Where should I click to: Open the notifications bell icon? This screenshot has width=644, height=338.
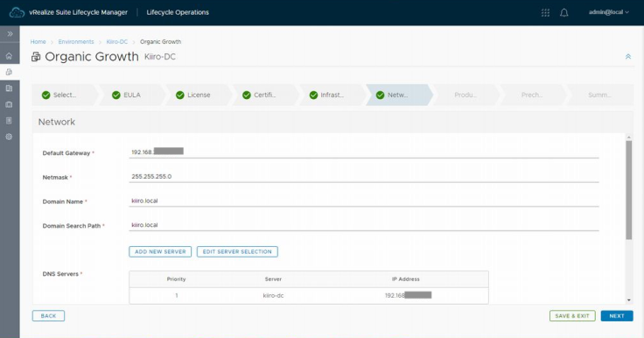pyautogui.click(x=563, y=12)
